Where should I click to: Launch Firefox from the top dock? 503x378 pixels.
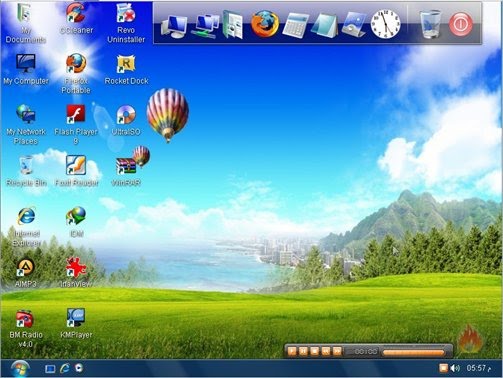pyautogui.click(x=265, y=23)
